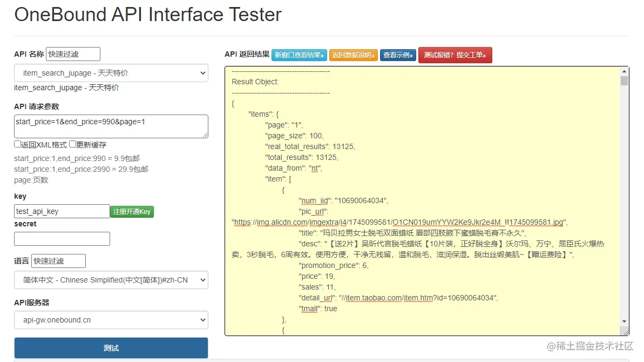Click the red submit ticket button
The image size is (644, 362).
pos(455,55)
